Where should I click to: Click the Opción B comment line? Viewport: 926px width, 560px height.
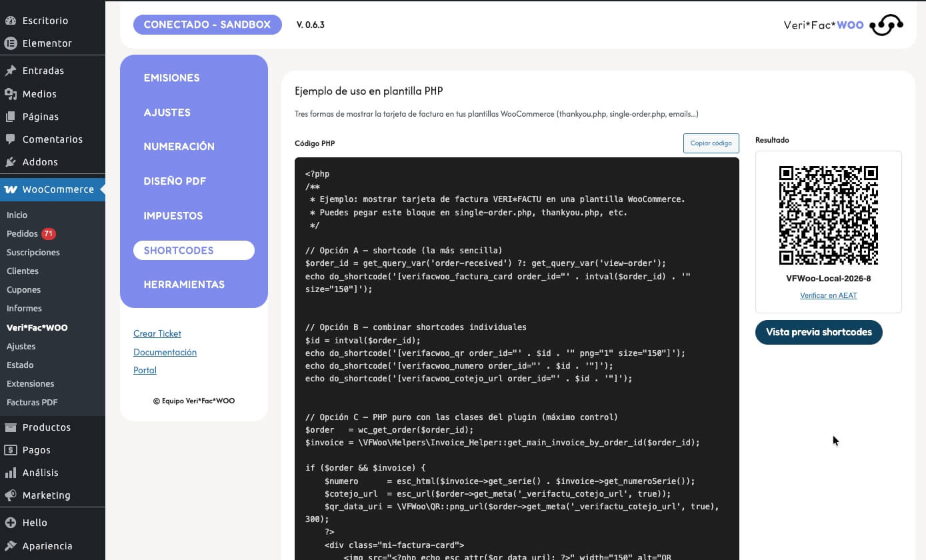[x=416, y=327]
